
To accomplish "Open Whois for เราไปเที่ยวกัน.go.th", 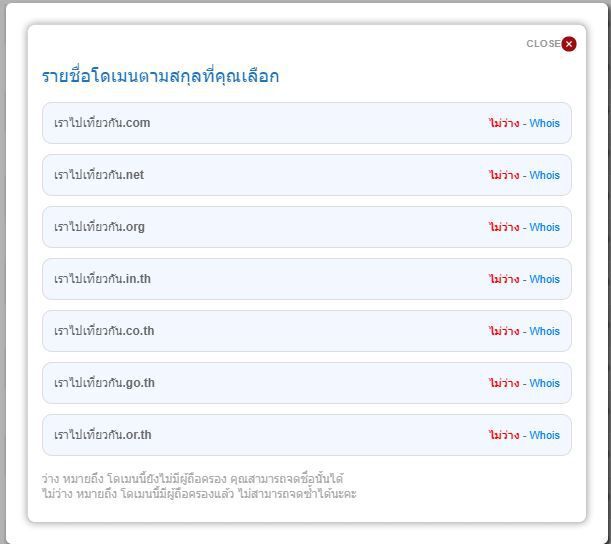I will click(x=544, y=383).
